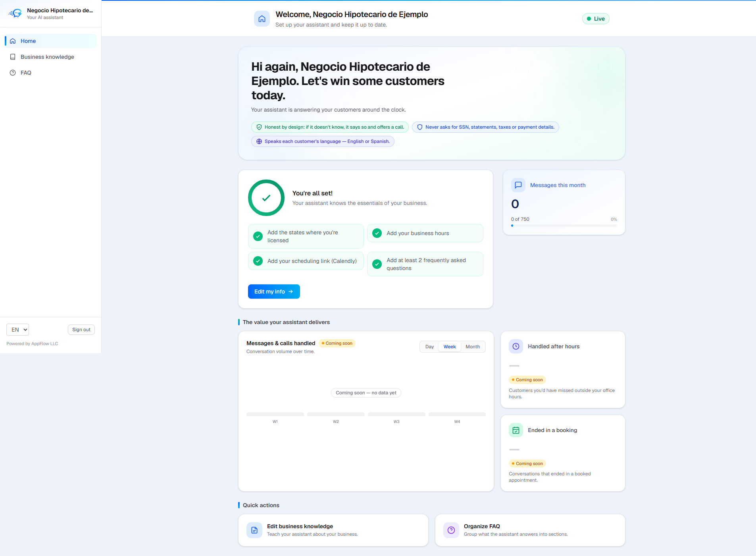The width and height of the screenshot is (756, 556).
Task: Click the Edit my info button
Action: point(274,292)
